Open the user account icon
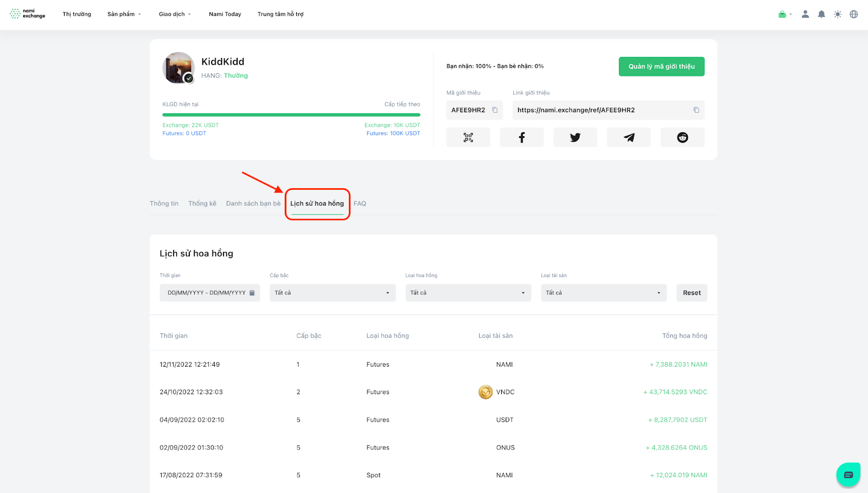This screenshot has height=493, width=868. pos(805,14)
